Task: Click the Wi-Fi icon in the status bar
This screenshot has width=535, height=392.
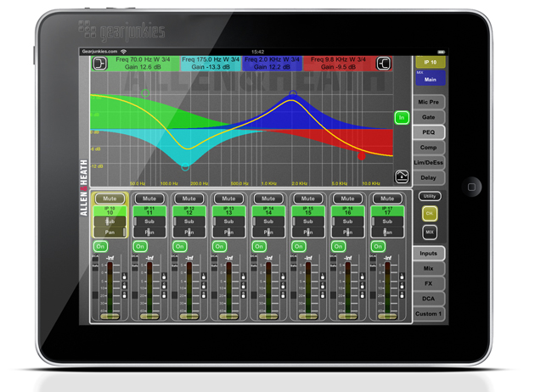Action: tap(123, 52)
